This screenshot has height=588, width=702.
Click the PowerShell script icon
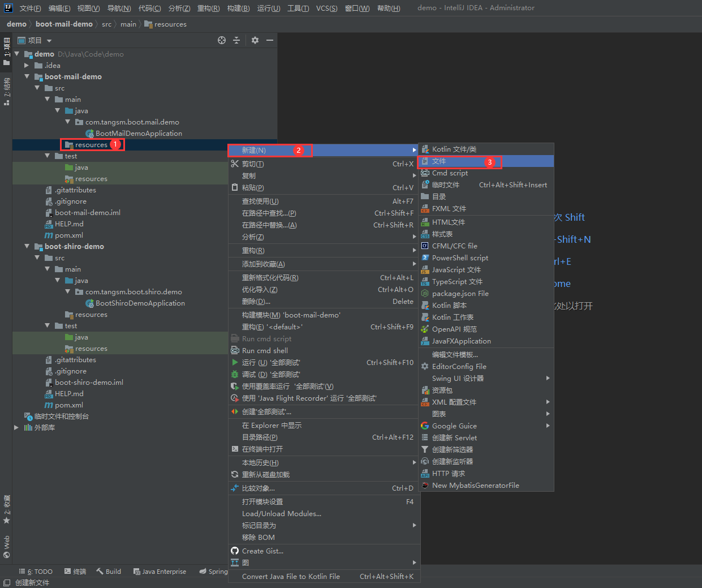click(x=425, y=257)
